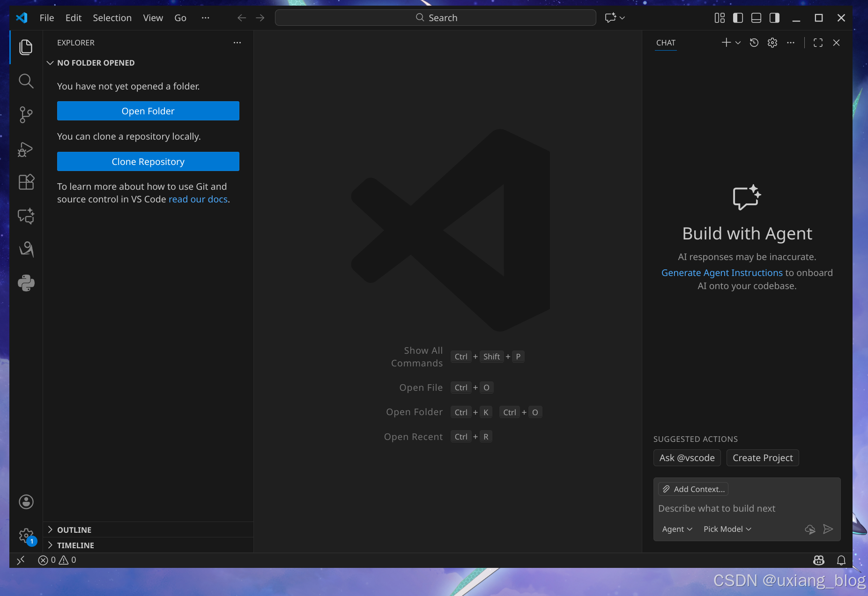Image resolution: width=868 pixels, height=596 pixels.
Task: Open Generate Agent Instructions link
Action: (x=722, y=273)
